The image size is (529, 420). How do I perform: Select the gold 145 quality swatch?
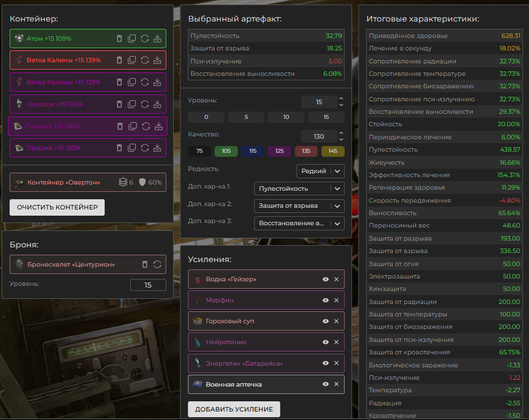point(333,151)
